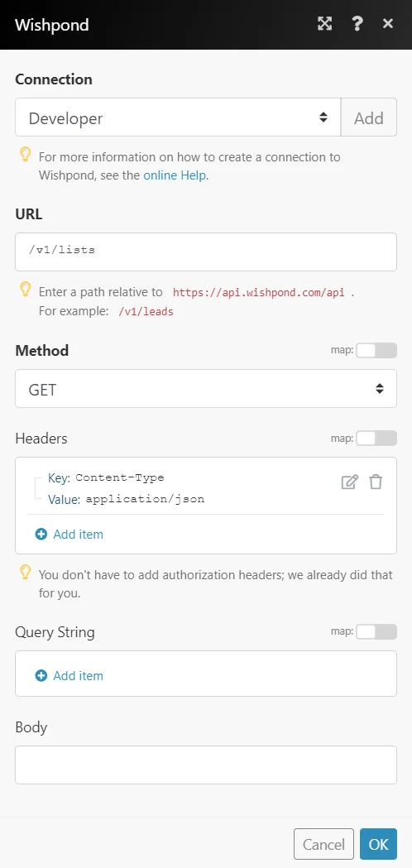Toggle the map switch for Headers
The height and width of the screenshot is (868, 412).
376,439
